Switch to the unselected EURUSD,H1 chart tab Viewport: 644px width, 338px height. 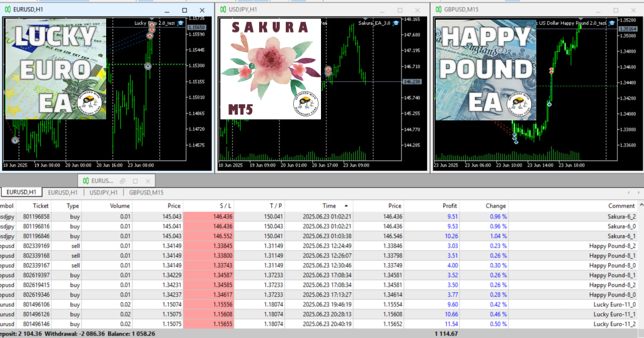pyautogui.click(x=63, y=192)
